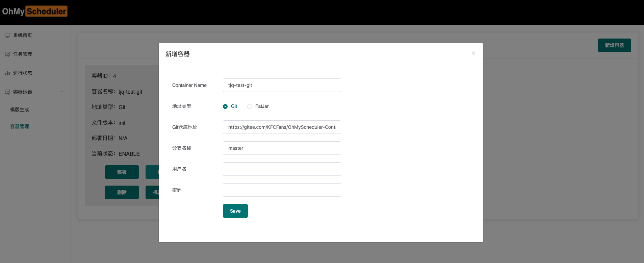
Task: Click the 当前状态: ENABLE text
Action: point(115,154)
